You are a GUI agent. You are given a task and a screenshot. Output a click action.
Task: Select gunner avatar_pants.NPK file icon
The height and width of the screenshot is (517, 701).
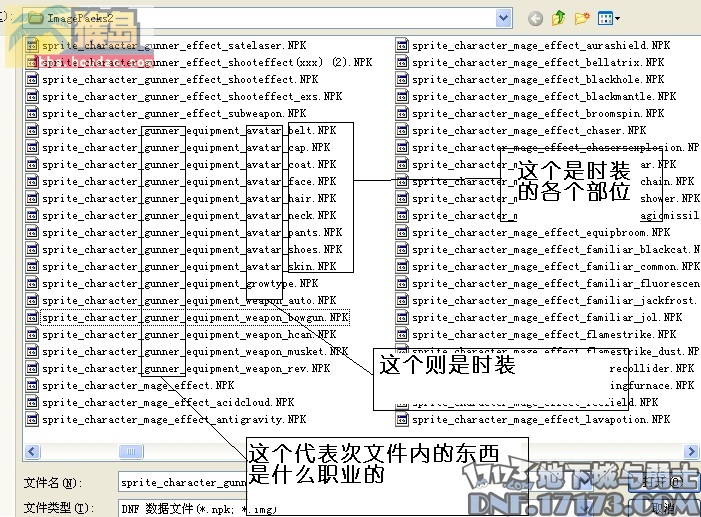pyautogui.click(x=32, y=232)
